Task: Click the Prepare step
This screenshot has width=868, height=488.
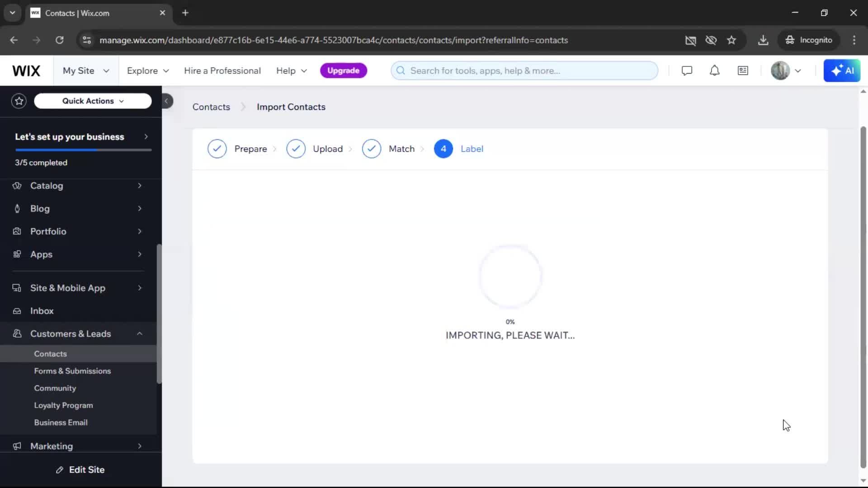Action: click(237, 149)
